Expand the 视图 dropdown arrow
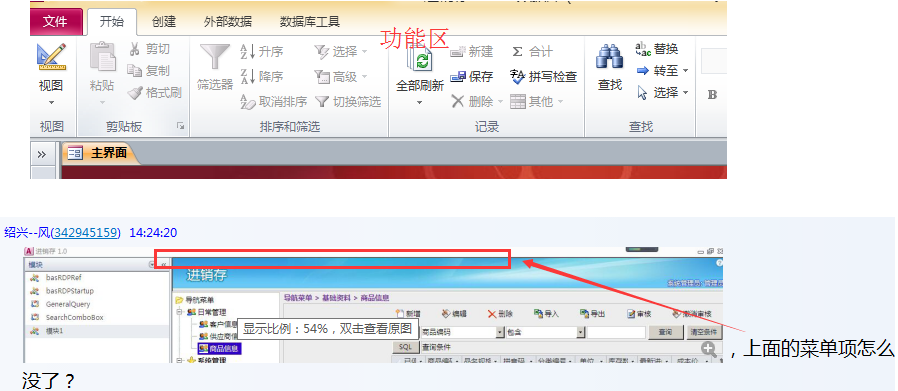Screen dimensions: 898x391 [51, 103]
